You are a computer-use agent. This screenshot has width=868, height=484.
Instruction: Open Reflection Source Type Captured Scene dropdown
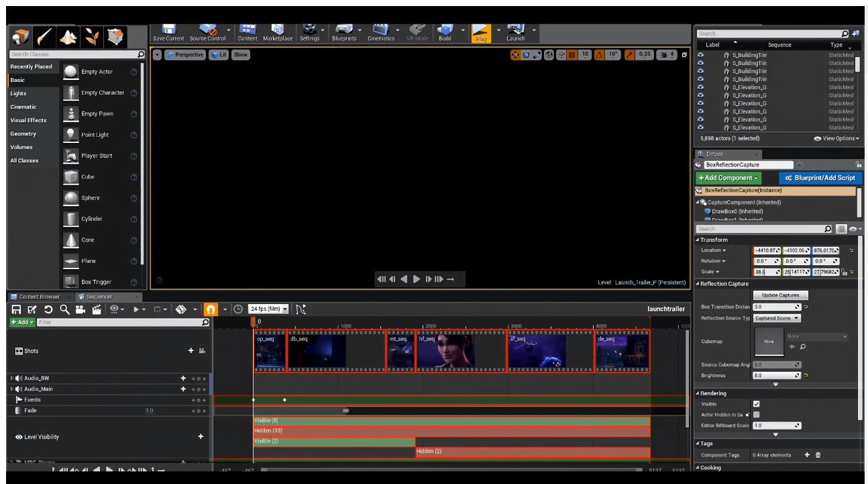point(777,318)
